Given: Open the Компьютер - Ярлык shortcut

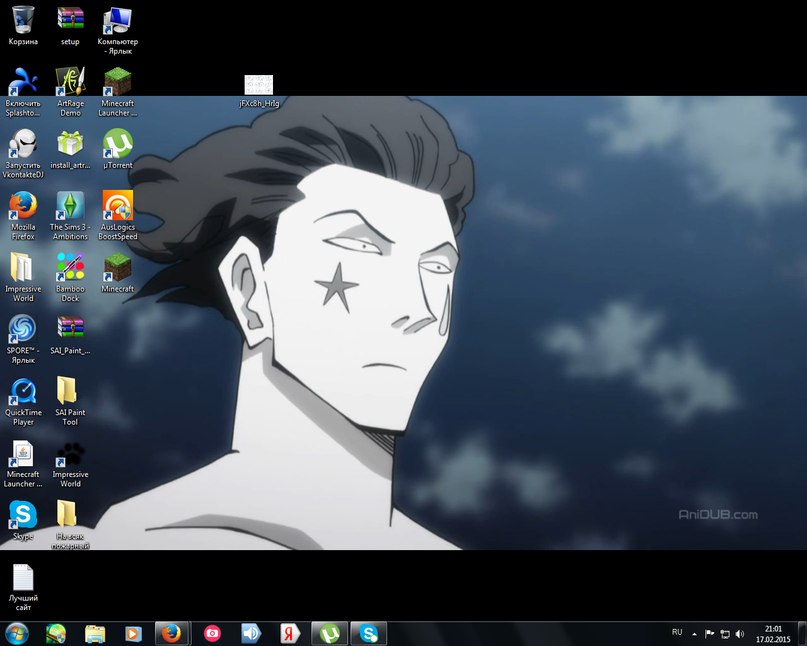Looking at the screenshot, I should 117,31.
